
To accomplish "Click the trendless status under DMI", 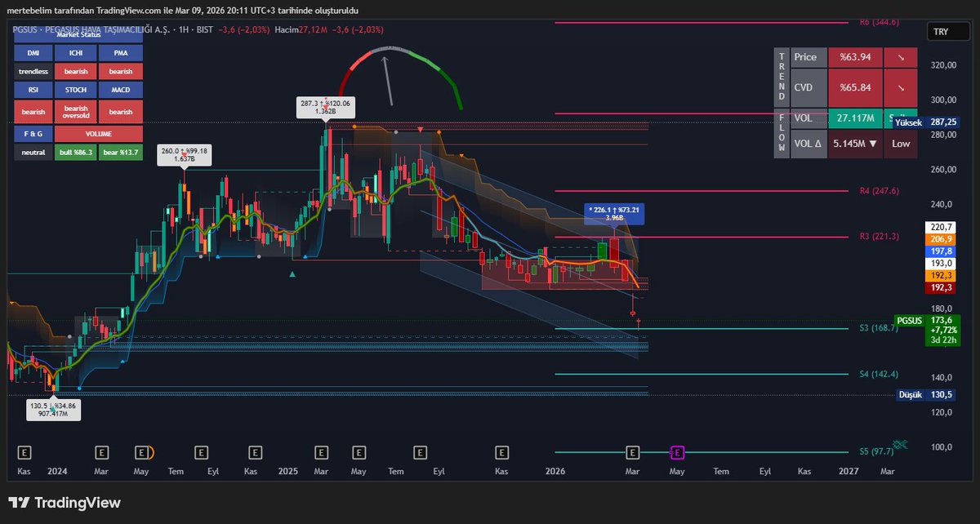I will tap(33, 71).
